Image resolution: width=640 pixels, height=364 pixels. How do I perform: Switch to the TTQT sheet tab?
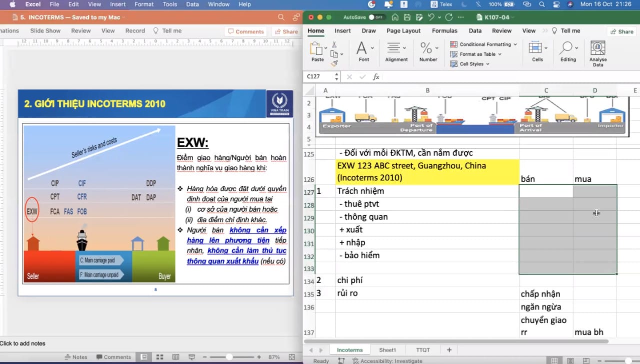pyautogui.click(x=422, y=350)
